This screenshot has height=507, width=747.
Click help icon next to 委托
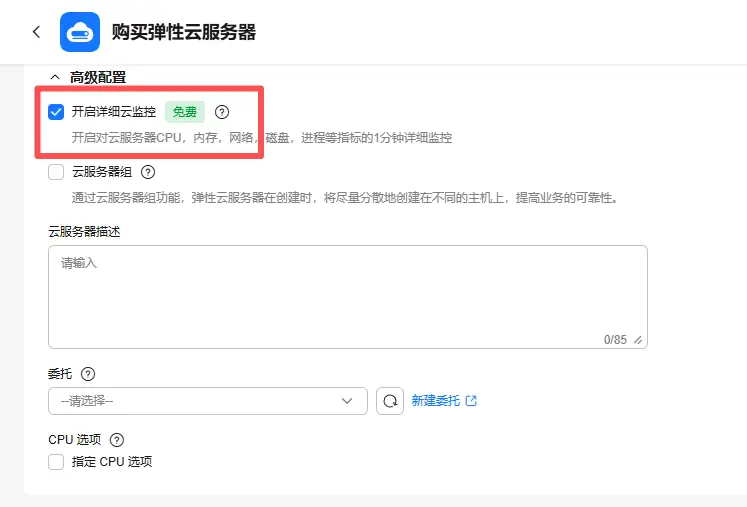click(88, 374)
